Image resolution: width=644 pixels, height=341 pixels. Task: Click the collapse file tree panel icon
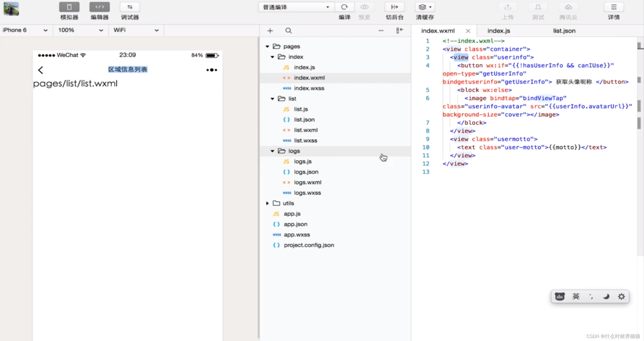click(x=399, y=31)
